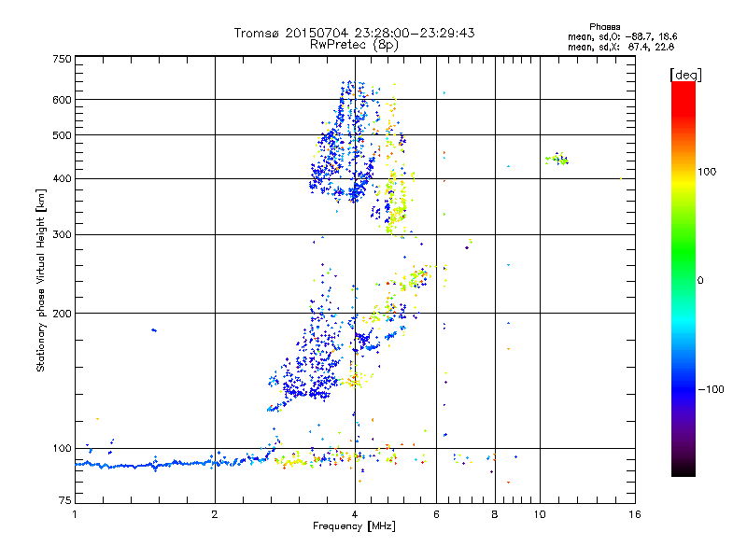
Task: Click the y-axis '750' tick label
Action: point(62,59)
